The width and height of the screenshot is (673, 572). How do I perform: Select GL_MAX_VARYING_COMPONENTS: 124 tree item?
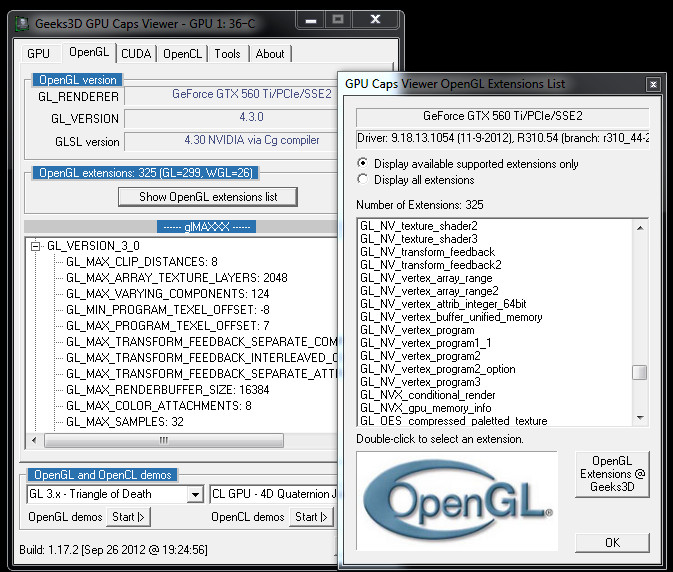tap(167, 294)
